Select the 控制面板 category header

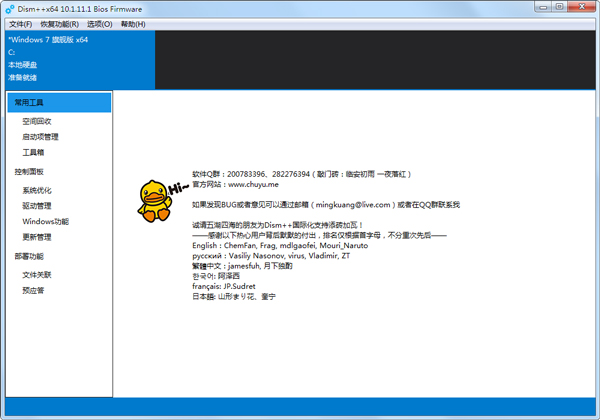29,172
